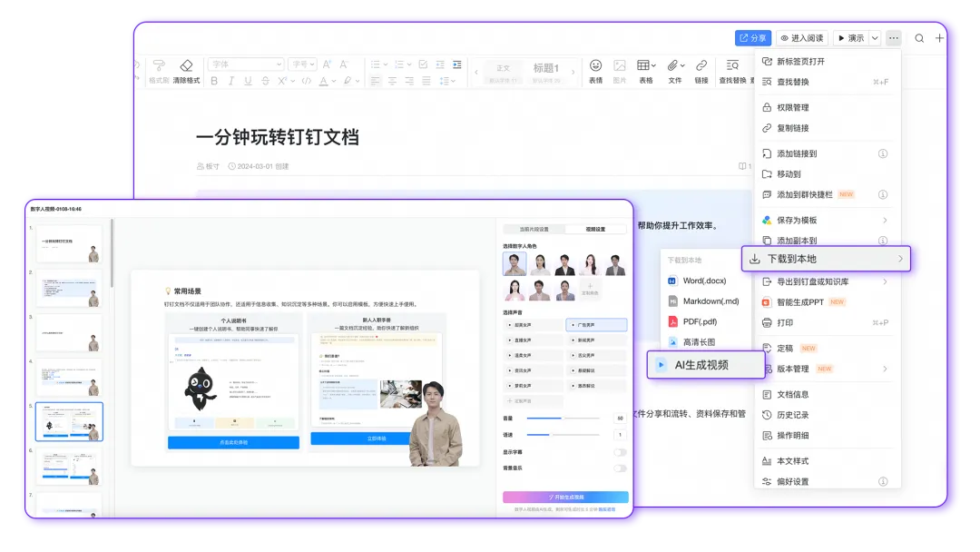This screenshot has height=552, width=980.
Task: Click the 演示 present button
Action: point(851,38)
